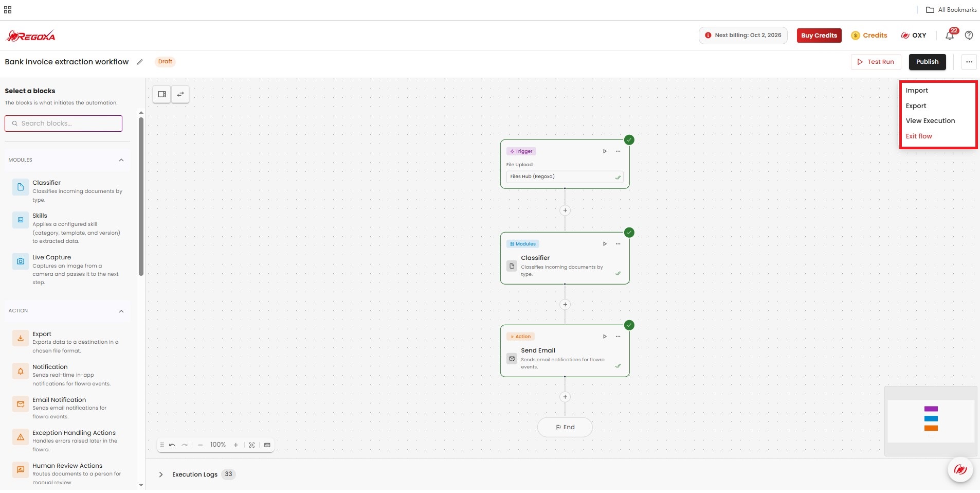This screenshot has width=980, height=493.
Task: Open the Regoxa chat assistant bubble
Action: point(960,469)
